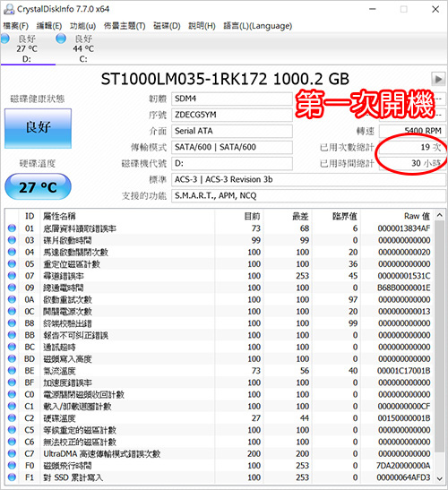448x490 pixels.
Task: Click status circle icon for attribute C1
Action: point(12,407)
